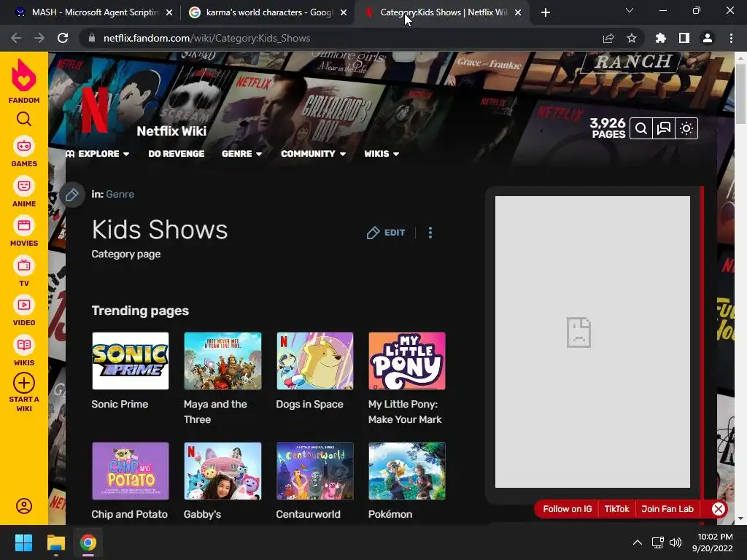Viewport: 747px width, 560px height.
Task: Open the volume control in system tray
Action: pos(675,542)
